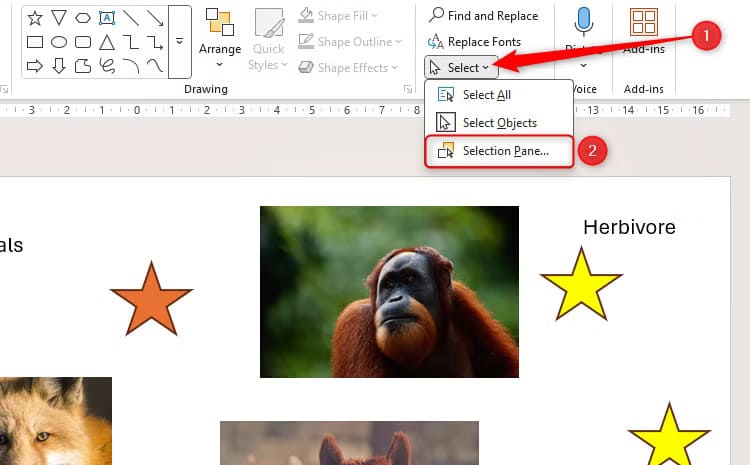Select the orange star on the slide
Image resolution: width=750 pixels, height=465 pixels.
point(150,300)
